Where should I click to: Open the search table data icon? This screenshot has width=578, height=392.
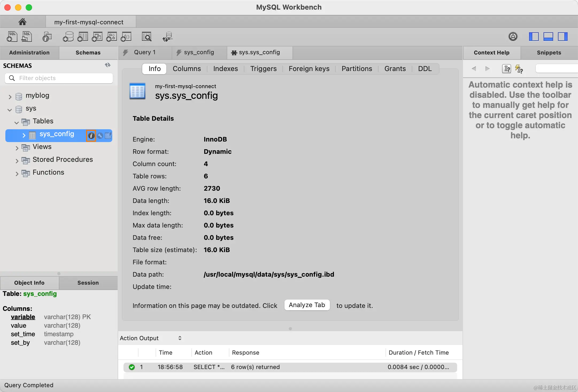[147, 37]
